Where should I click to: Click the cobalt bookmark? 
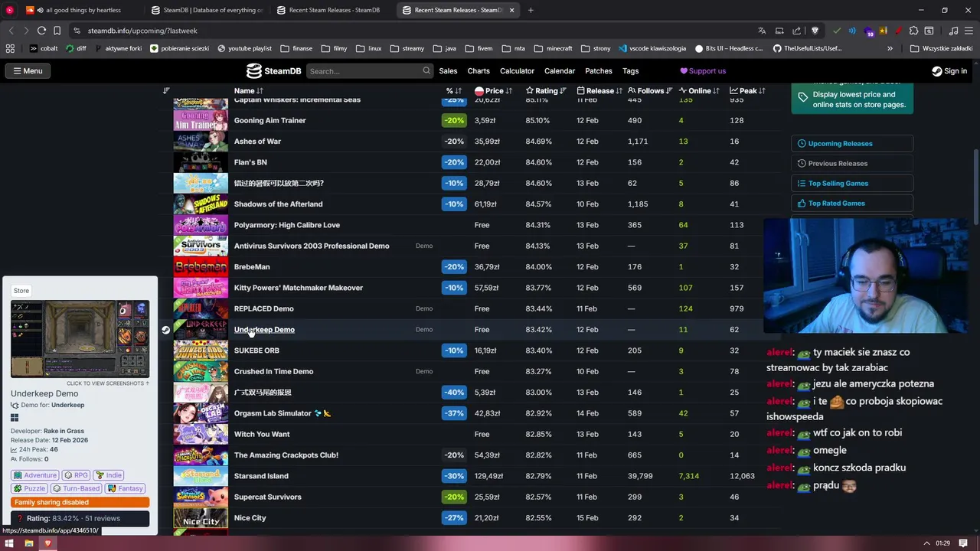43,48
